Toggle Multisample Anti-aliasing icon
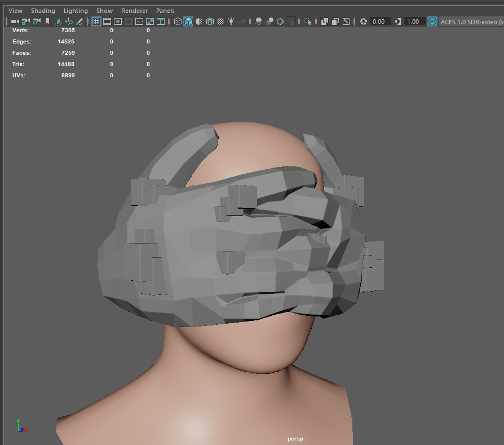This screenshot has width=504, height=445. tap(280, 21)
